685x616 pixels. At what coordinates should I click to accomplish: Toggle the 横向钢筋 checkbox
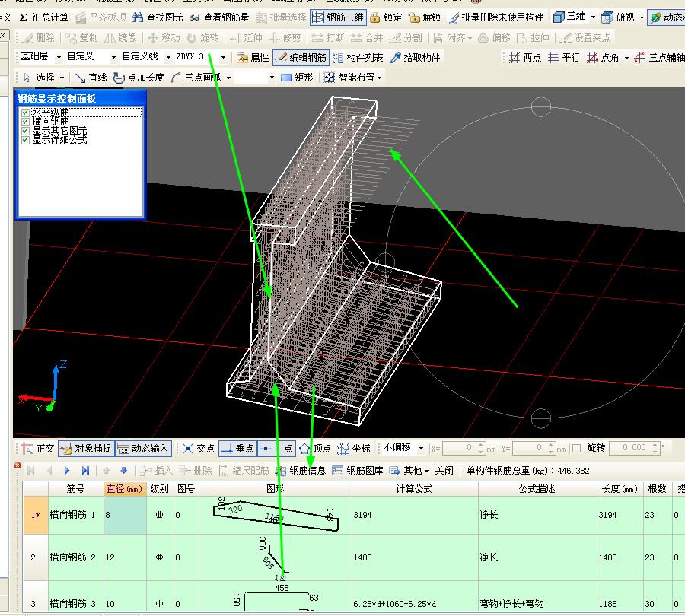26,121
